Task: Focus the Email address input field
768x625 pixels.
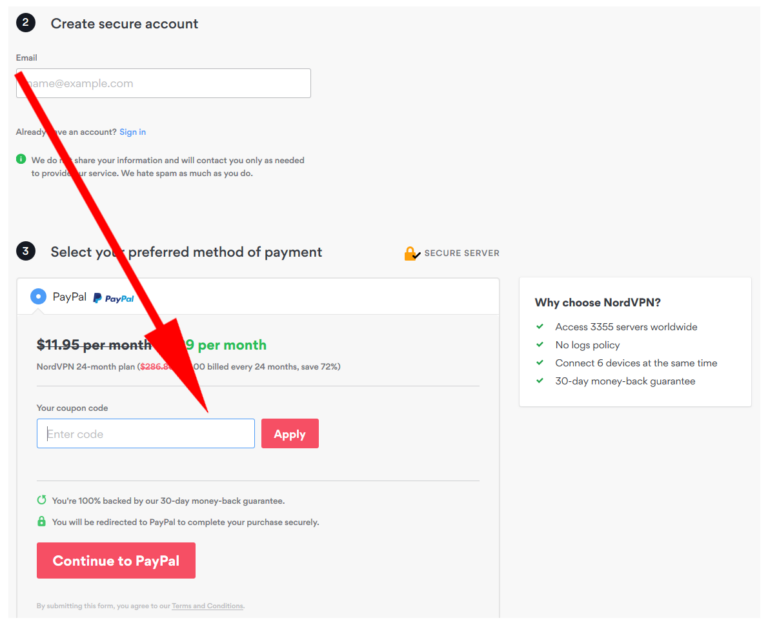Action: click(163, 83)
